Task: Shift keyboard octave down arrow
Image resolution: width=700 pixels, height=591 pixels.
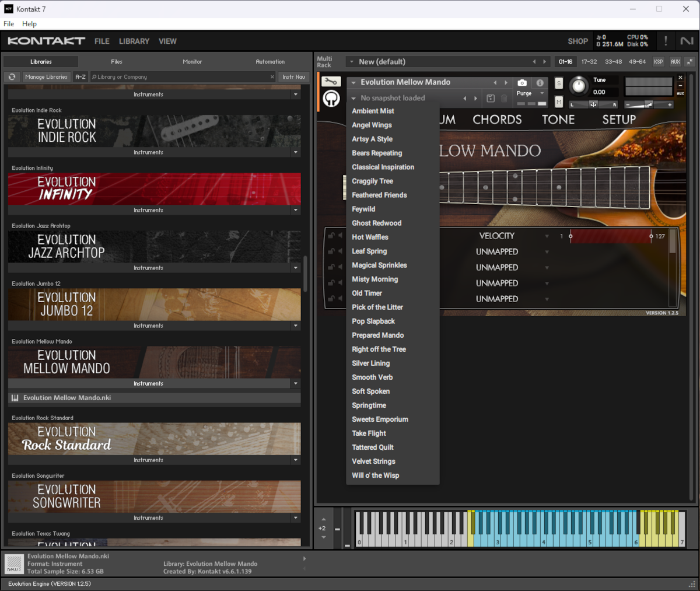Action: [x=324, y=537]
